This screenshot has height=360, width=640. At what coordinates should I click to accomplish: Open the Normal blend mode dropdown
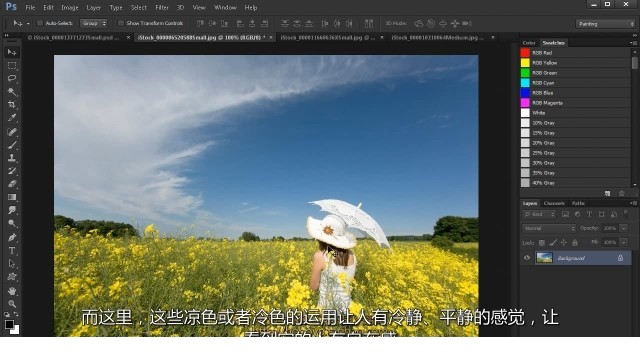point(549,228)
